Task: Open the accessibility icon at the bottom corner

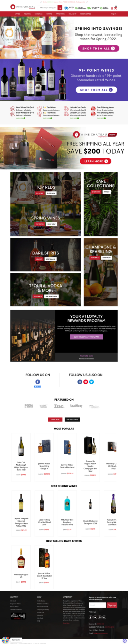Action: pos(125,640)
